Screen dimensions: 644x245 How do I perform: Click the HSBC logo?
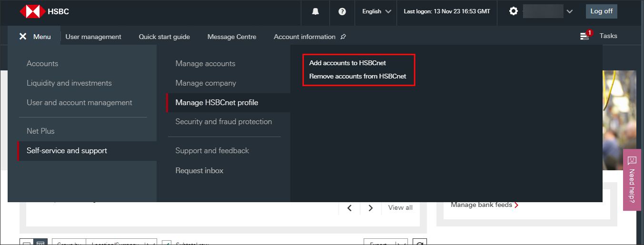[44, 11]
